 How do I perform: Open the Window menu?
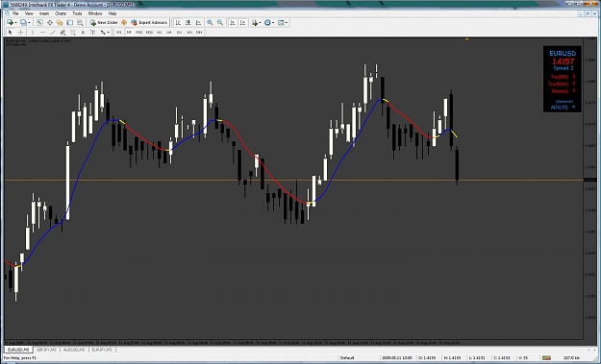(95, 13)
